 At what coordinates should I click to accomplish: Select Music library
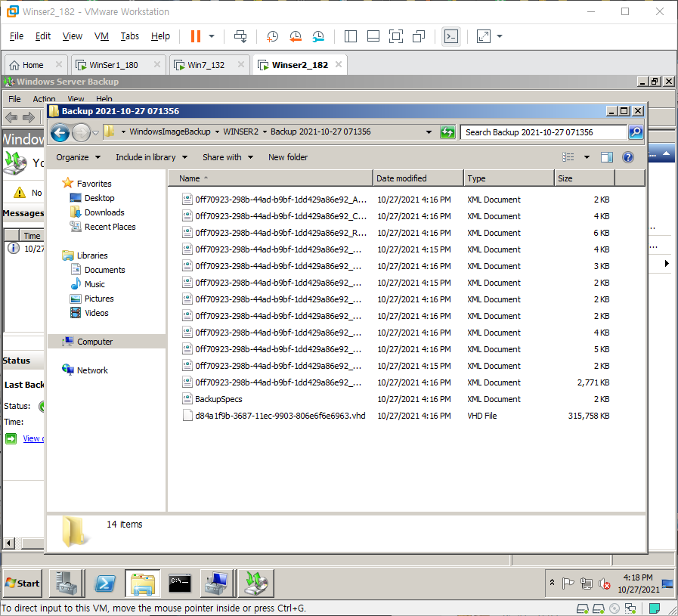point(94,284)
